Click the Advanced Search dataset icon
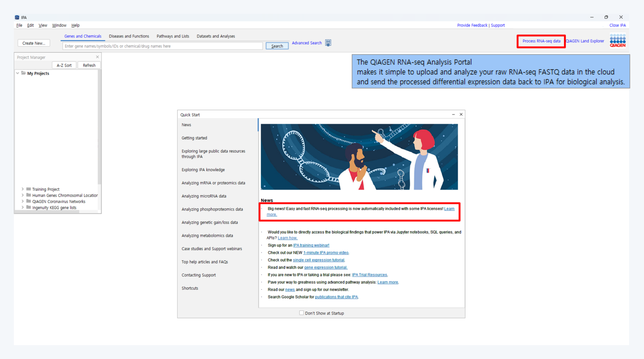The height and width of the screenshot is (359, 644). point(328,43)
